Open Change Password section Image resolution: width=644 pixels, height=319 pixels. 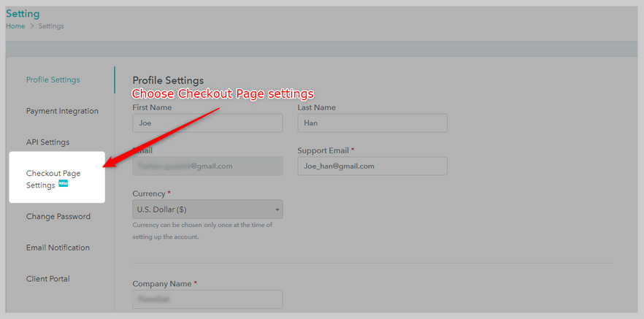(58, 216)
